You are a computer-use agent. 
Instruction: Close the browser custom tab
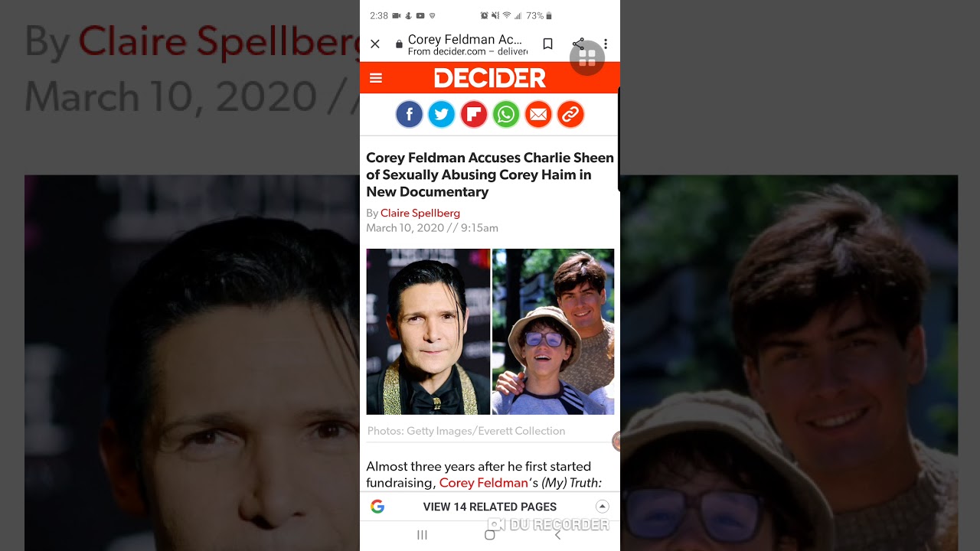(x=375, y=44)
